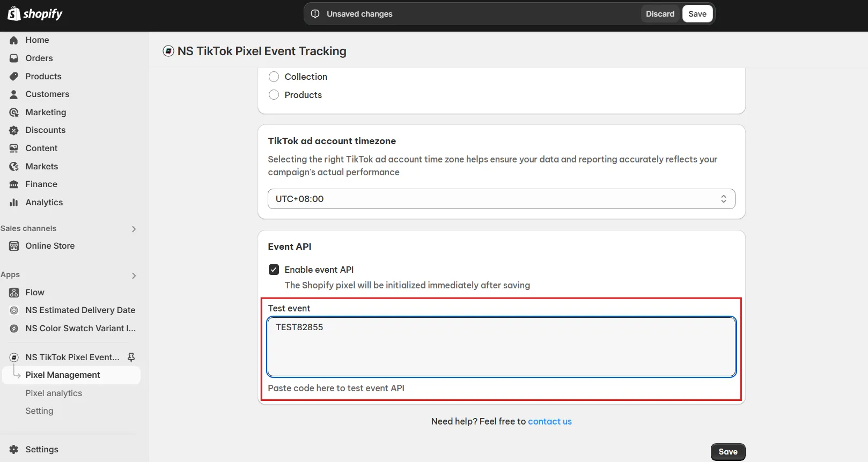
Task: Click the NS Color Swatch Variant icon
Action: 14,329
